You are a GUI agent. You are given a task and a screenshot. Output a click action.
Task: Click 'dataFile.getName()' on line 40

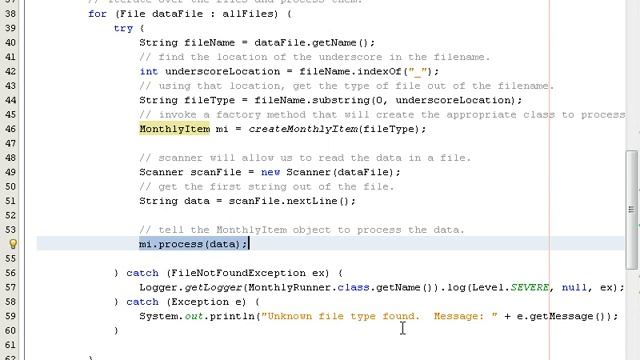pos(311,43)
